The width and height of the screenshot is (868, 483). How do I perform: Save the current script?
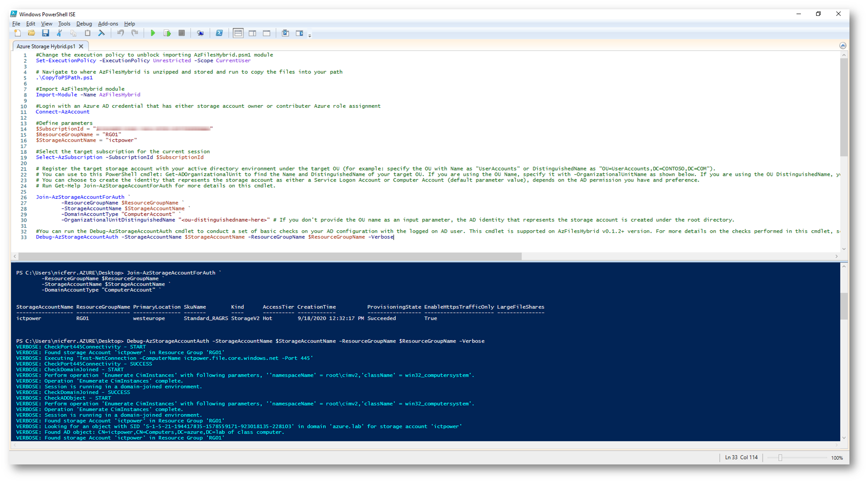45,33
